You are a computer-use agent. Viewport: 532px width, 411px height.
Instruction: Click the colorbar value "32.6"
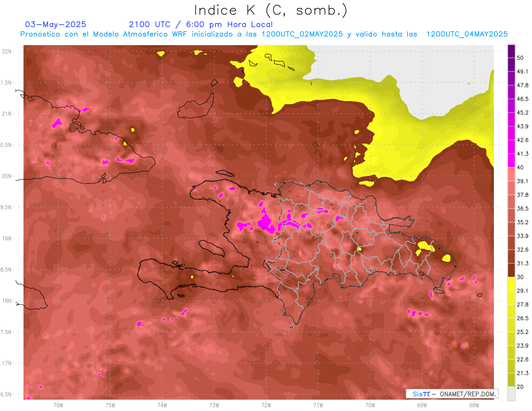523,250
